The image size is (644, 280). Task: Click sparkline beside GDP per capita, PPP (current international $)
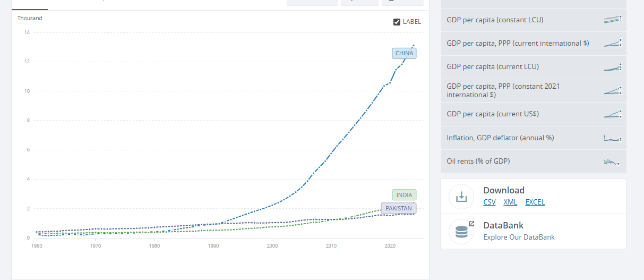[612, 43]
